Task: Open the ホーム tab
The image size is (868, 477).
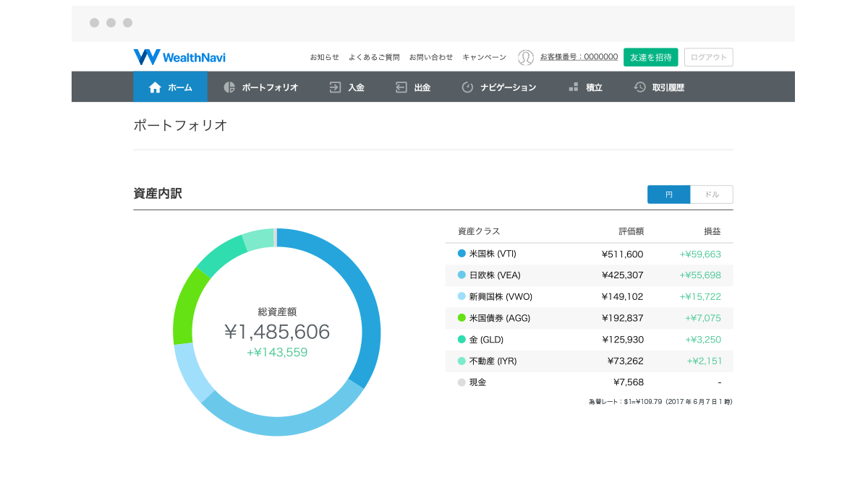Action: click(x=170, y=87)
